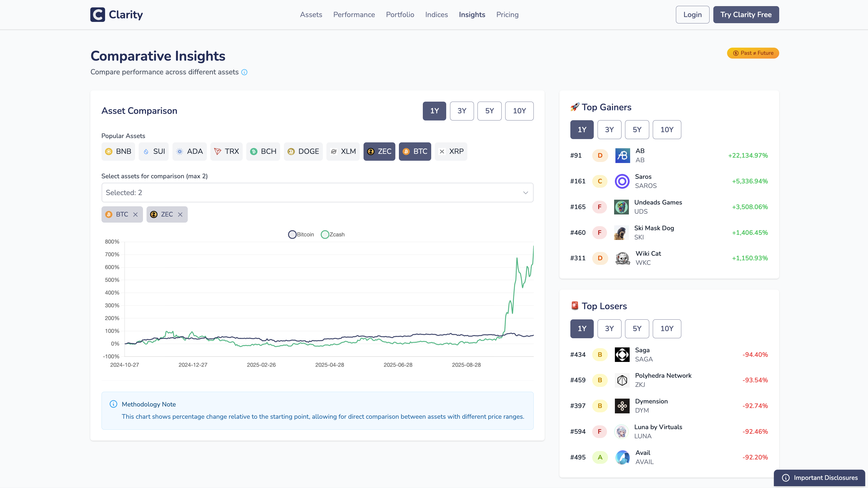
Task: Deselect ZEC in Popular Assets
Action: [x=379, y=152]
